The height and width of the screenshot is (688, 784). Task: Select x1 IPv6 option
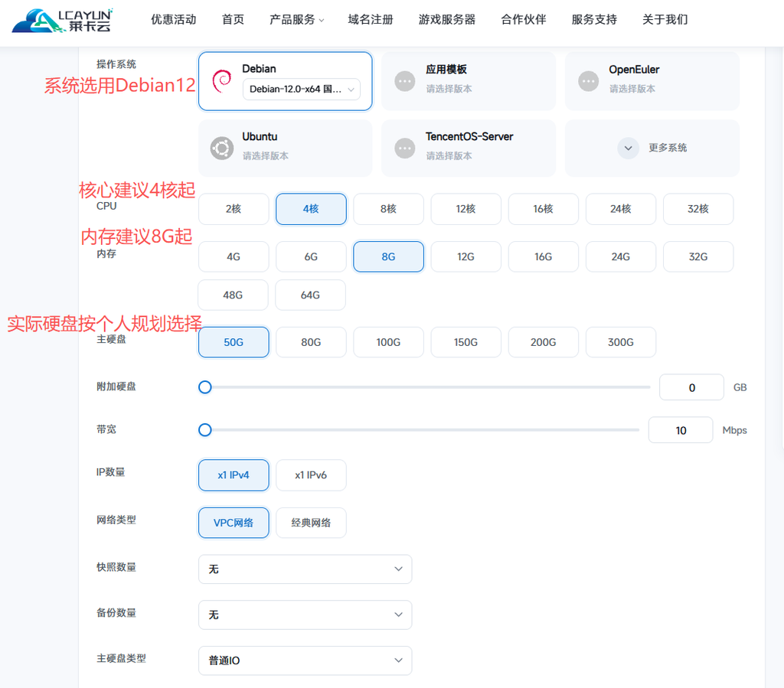click(x=311, y=475)
